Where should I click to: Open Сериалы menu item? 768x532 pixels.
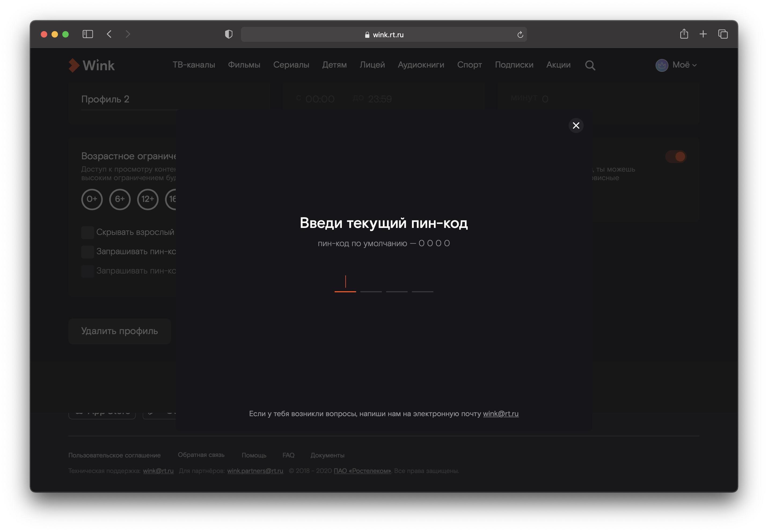[x=291, y=65]
